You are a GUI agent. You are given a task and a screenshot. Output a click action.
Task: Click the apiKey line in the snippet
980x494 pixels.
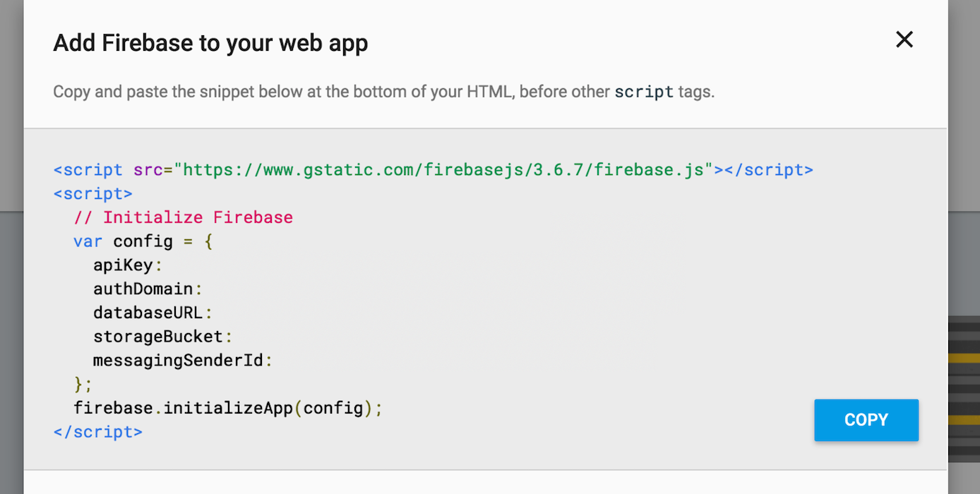(x=128, y=265)
